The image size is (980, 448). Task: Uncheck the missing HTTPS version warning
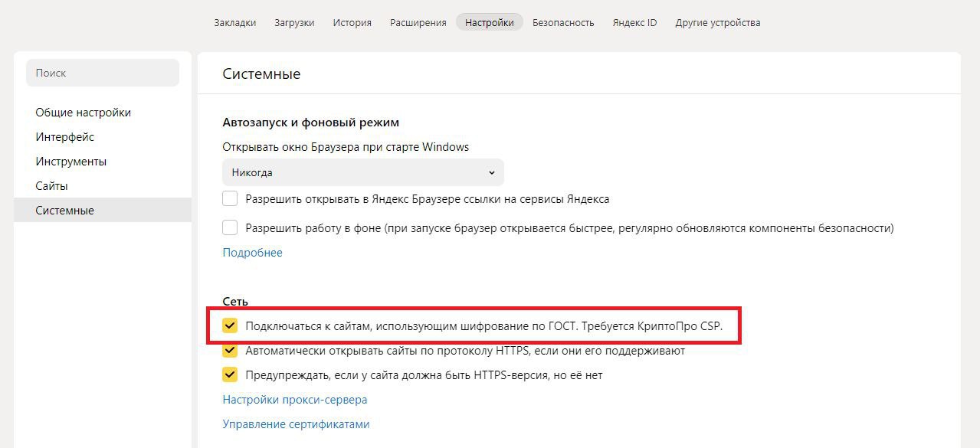[x=230, y=375]
